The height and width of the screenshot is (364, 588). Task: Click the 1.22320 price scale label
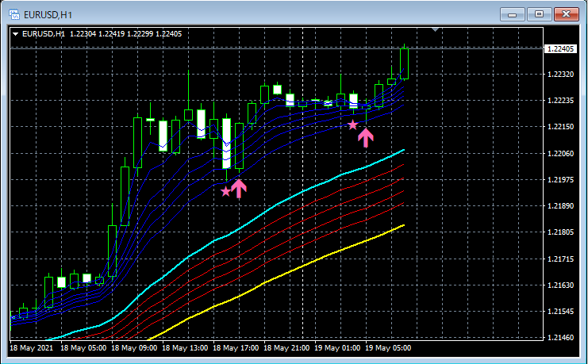coord(560,75)
